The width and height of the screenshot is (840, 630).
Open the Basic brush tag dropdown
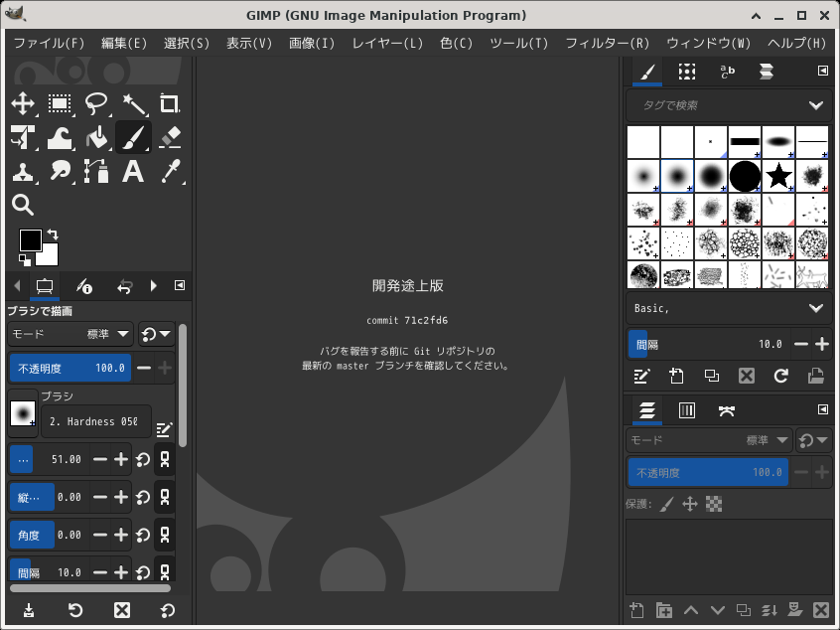(816, 308)
